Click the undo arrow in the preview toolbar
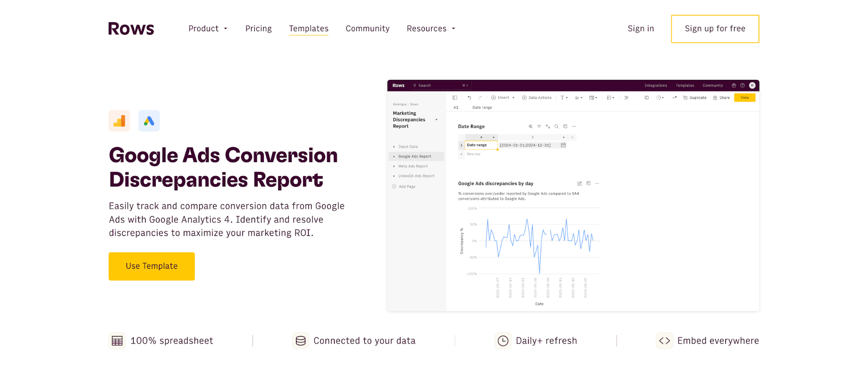Screen dimensions: 868x370 [469, 98]
